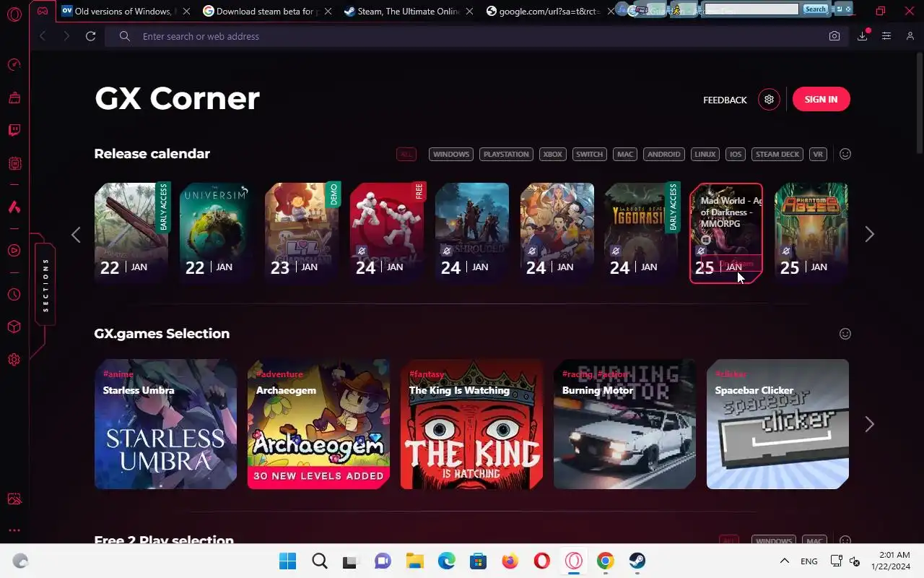The image size is (924, 578).
Task: Open the Player icon in sidebar
Action: point(14,251)
